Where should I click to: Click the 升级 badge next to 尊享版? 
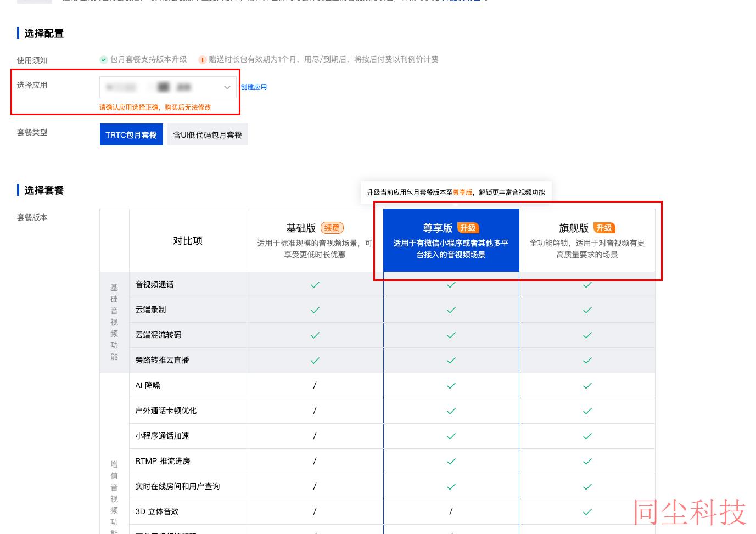point(468,228)
